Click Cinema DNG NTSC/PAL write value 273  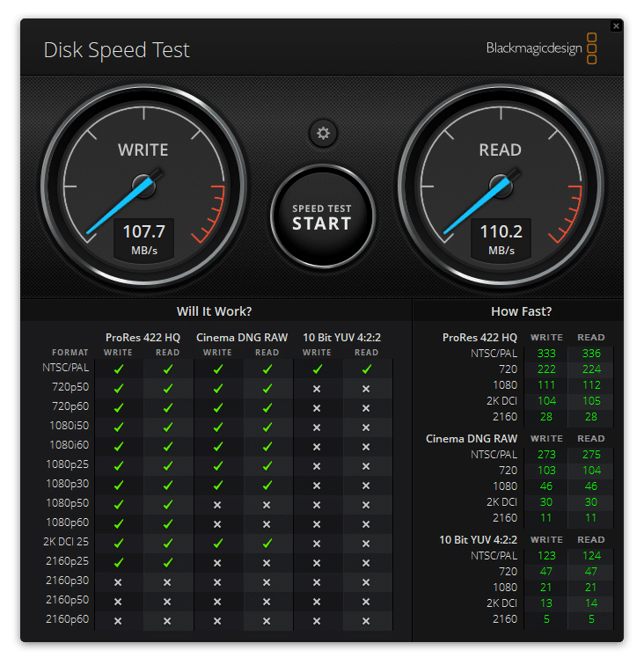[x=546, y=454]
